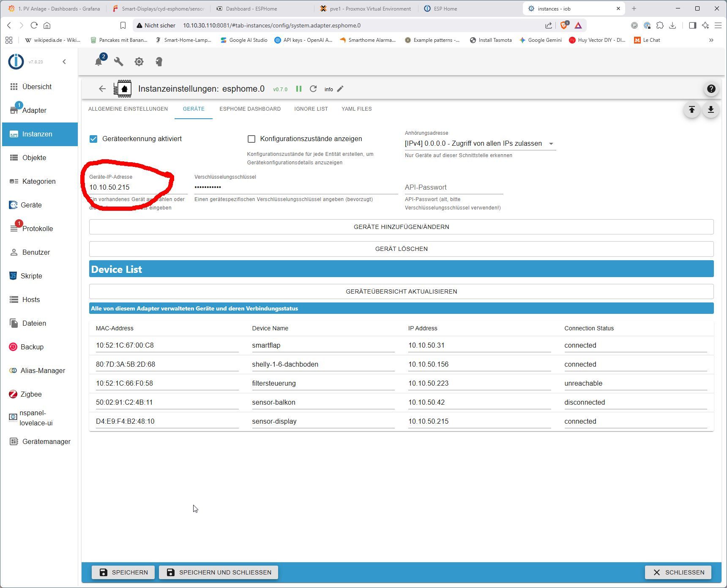Image resolution: width=727 pixels, height=588 pixels.
Task: Switch to the Proxmox pve1 browser tab
Action: click(x=366, y=8)
